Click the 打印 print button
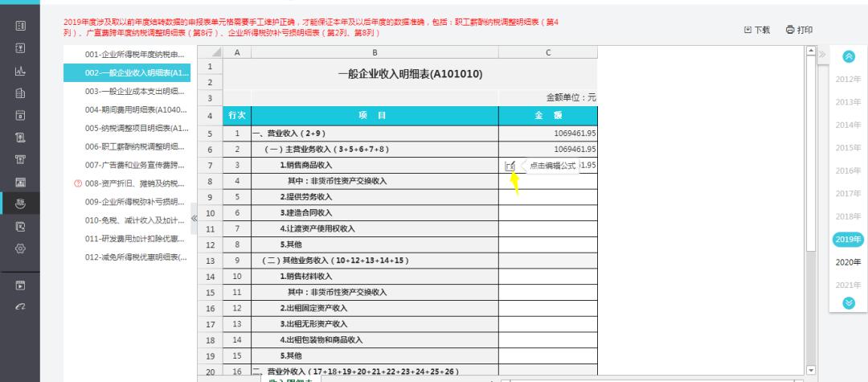Image resolution: width=868 pixels, height=382 pixels. [x=800, y=30]
